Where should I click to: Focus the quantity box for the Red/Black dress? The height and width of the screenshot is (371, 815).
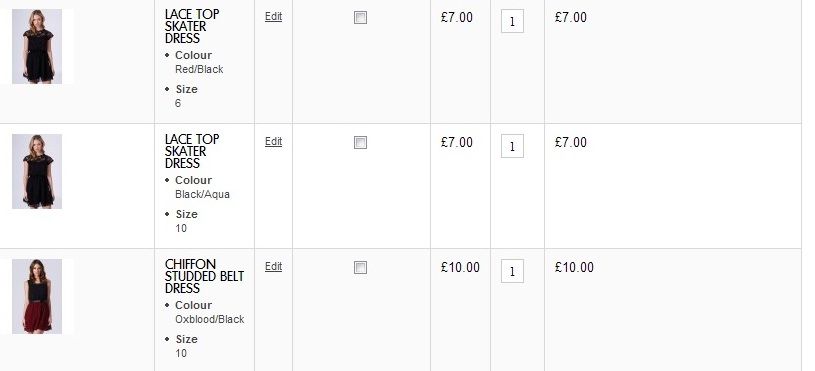coord(512,21)
